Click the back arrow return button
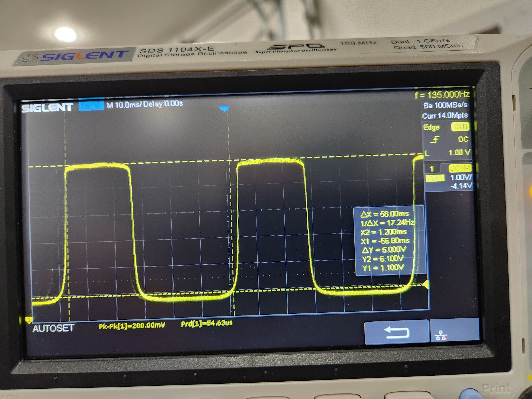This screenshot has width=532, height=399. click(397, 332)
